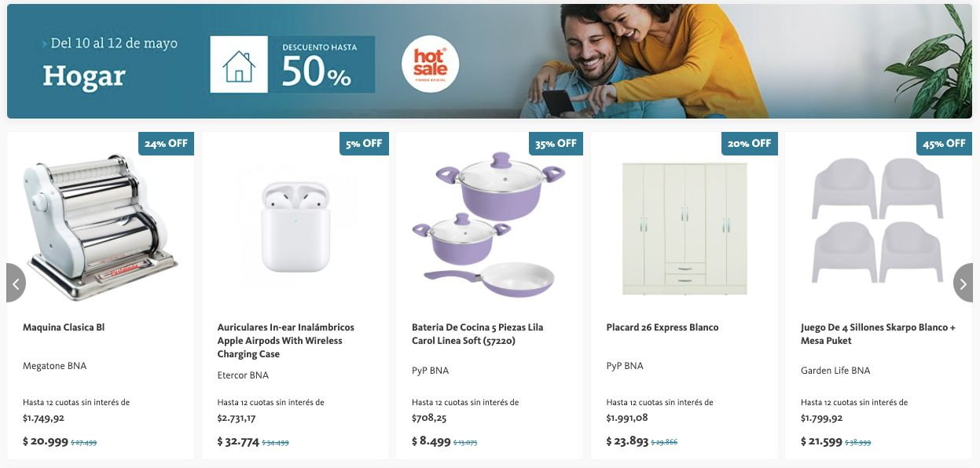Image resolution: width=980 pixels, height=468 pixels.
Task: Click the 45% OFF discount badge
Action: tap(944, 144)
